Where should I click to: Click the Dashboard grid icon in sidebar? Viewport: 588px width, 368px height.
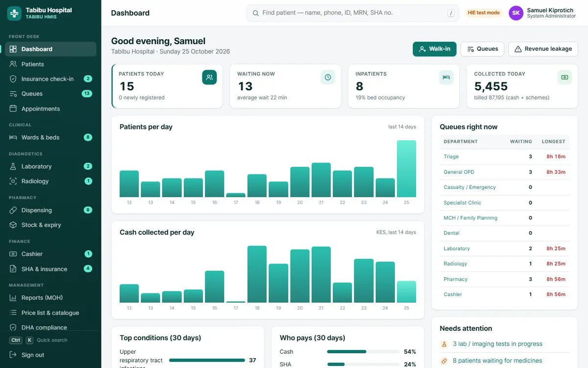click(13, 49)
